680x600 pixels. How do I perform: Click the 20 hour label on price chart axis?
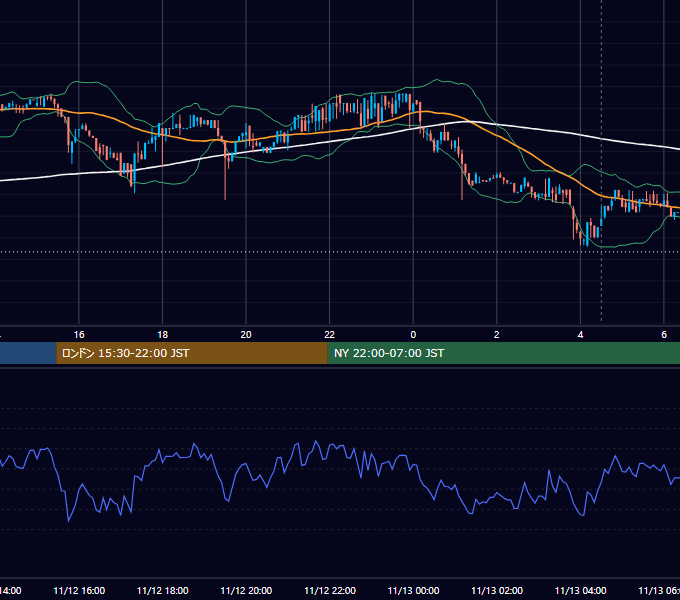coord(246,335)
